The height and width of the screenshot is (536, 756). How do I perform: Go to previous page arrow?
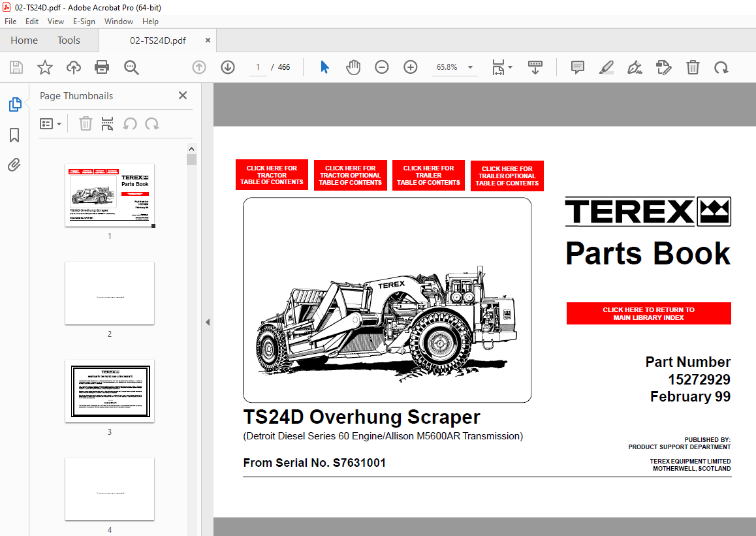[198, 67]
